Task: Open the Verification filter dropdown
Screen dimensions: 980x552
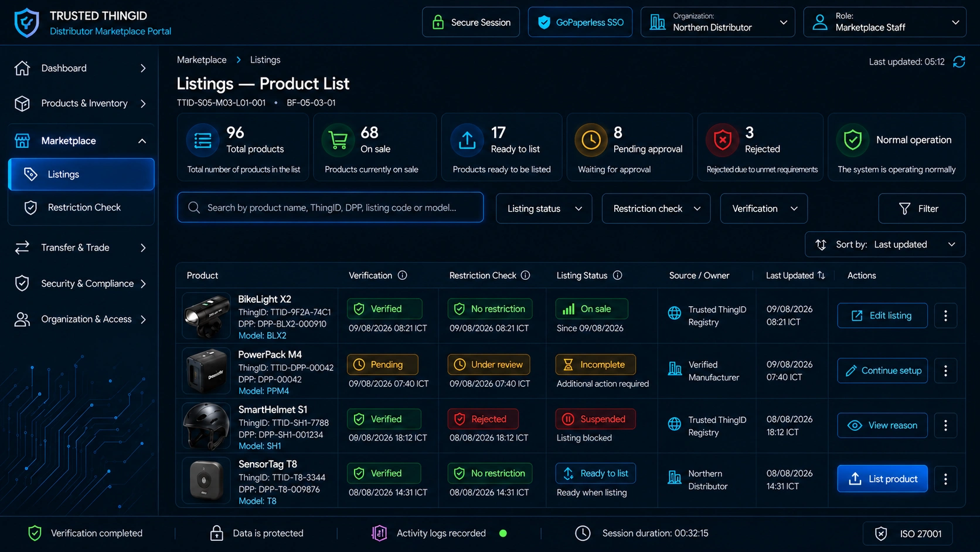Action: pyautogui.click(x=764, y=209)
